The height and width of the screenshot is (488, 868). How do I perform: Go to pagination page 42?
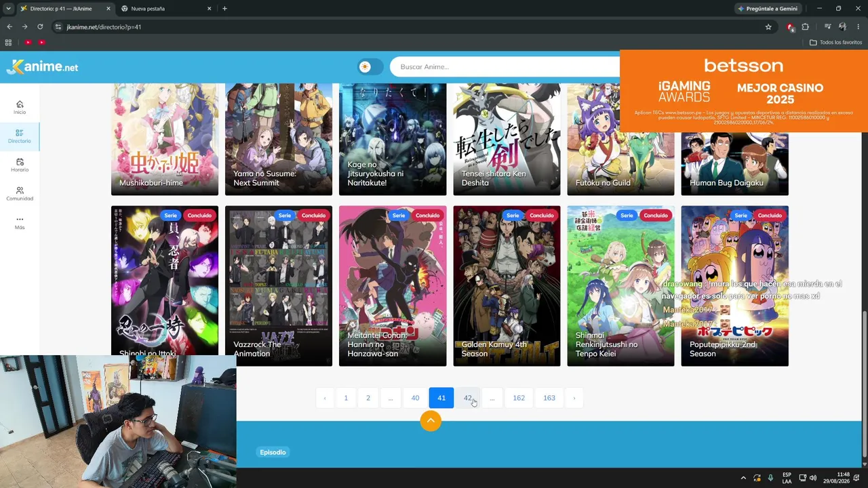click(467, 398)
